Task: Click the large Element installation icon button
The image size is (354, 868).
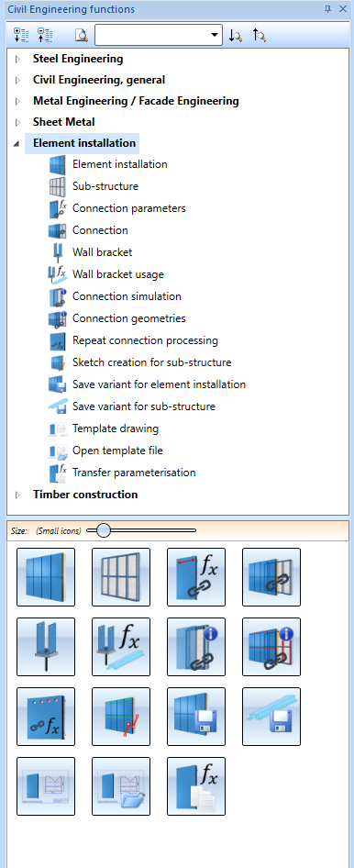Action: pyautogui.click(x=46, y=577)
